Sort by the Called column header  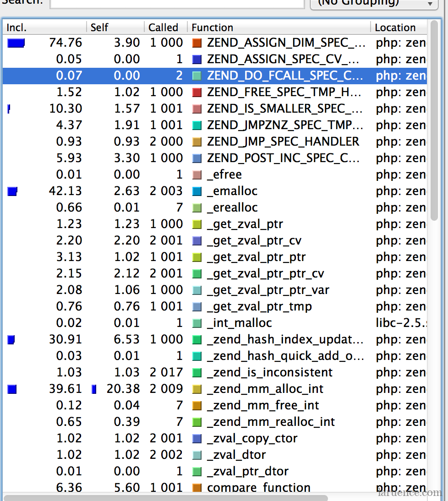point(165,27)
